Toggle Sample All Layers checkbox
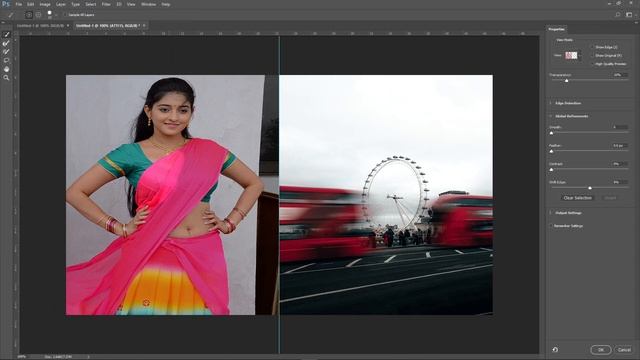This screenshot has width=640, height=360. pyautogui.click(x=65, y=15)
